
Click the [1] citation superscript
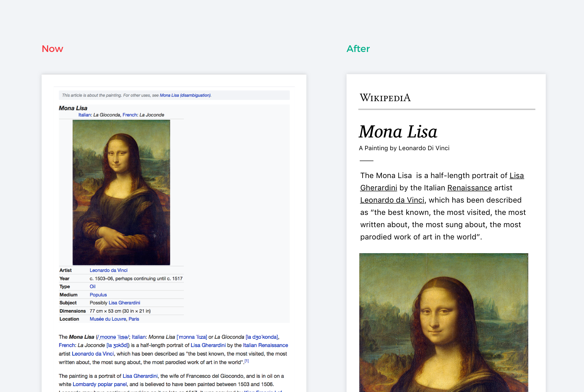(247, 361)
